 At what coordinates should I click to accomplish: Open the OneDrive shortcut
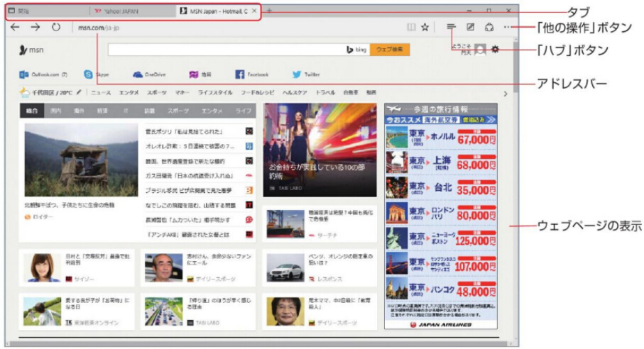pos(149,74)
